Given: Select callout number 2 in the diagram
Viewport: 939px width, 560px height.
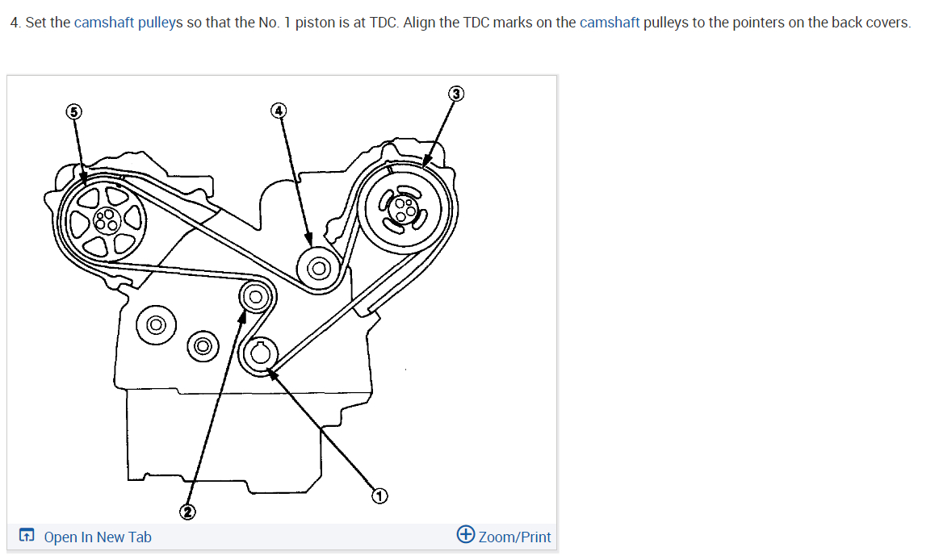Looking at the screenshot, I should point(187,512).
